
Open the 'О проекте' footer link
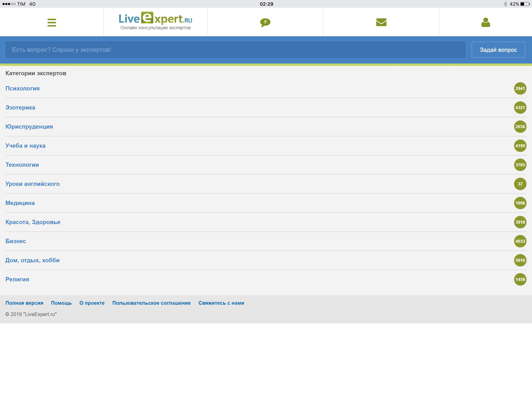(x=92, y=303)
